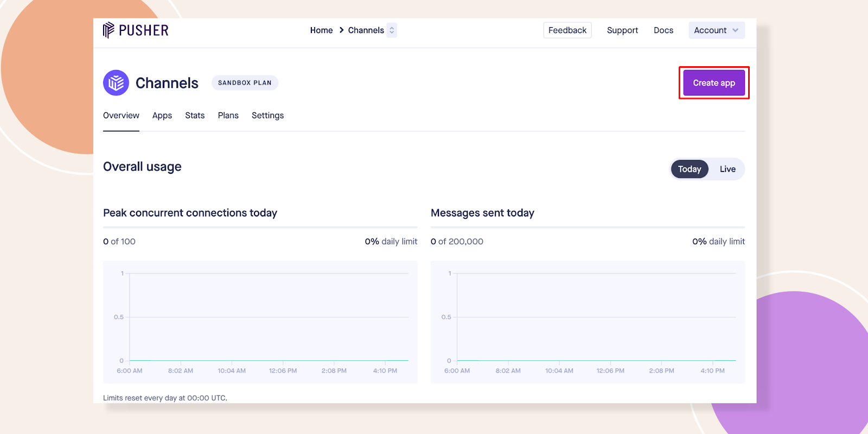Open the Docs link
Viewport: 868px width, 434px height.
(x=663, y=30)
